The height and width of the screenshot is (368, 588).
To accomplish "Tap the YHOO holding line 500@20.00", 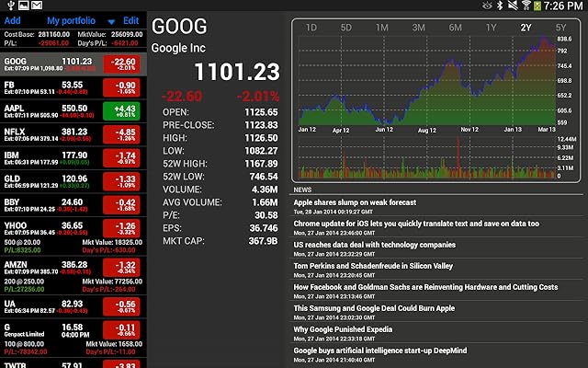I will [x=22, y=243].
